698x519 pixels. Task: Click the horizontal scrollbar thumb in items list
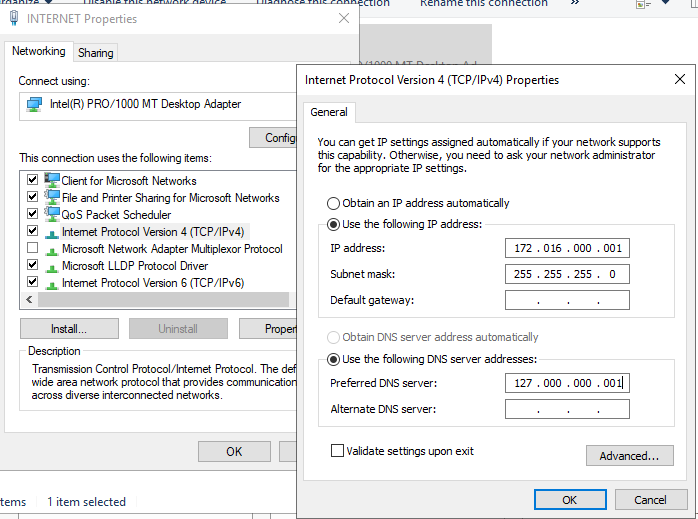click(164, 300)
